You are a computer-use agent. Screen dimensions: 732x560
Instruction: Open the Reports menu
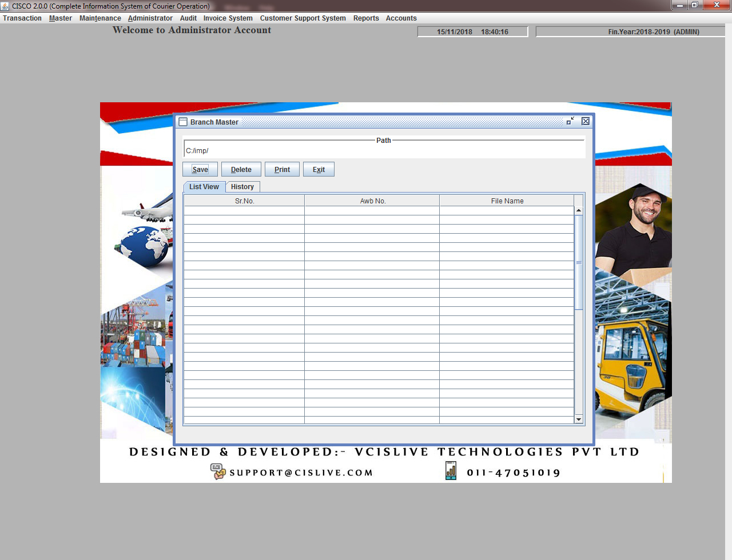(x=366, y=18)
